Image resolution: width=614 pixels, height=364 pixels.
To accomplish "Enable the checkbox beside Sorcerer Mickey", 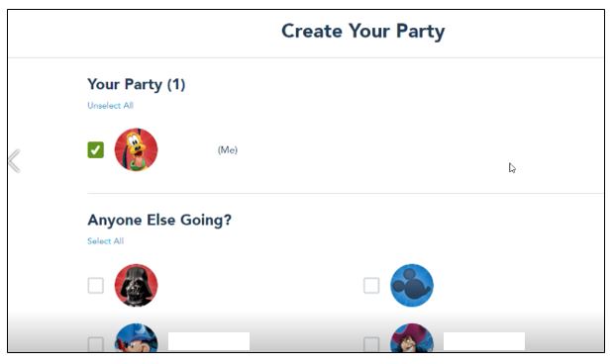I will (x=95, y=344).
